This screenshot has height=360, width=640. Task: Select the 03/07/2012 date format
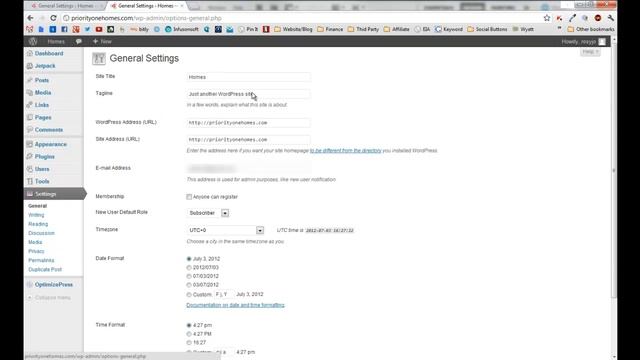pyautogui.click(x=189, y=285)
